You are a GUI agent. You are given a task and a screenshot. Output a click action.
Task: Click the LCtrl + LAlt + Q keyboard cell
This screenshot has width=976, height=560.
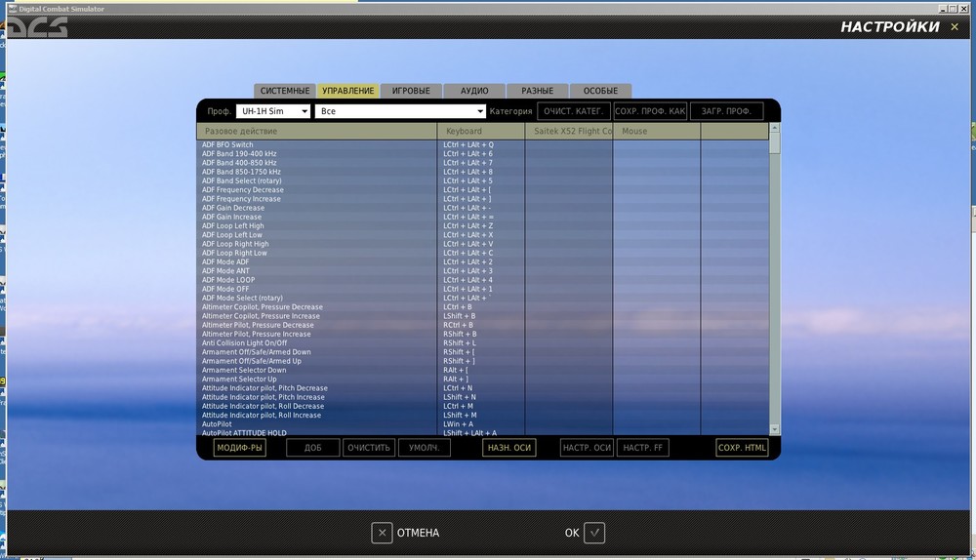click(x=481, y=144)
